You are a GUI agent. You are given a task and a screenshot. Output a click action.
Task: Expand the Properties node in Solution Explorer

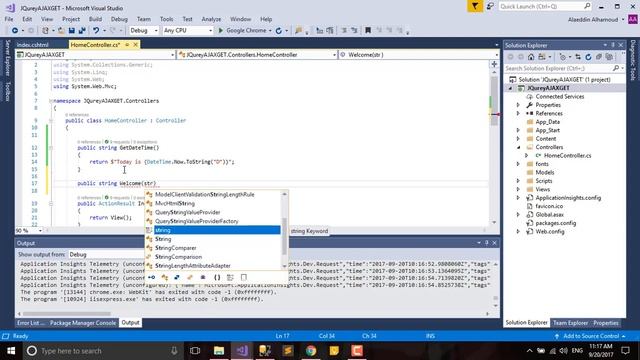(x=518, y=105)
